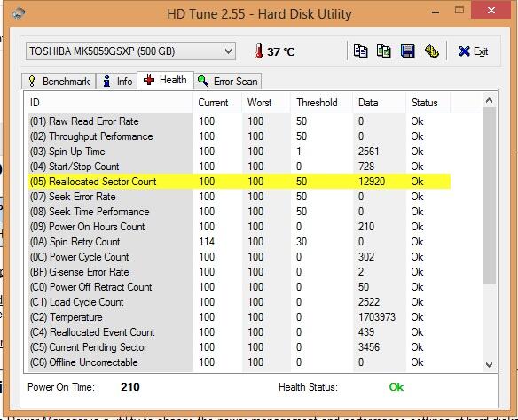Click the Threshold column header
The image size is (518, 420).
point(322,103)
